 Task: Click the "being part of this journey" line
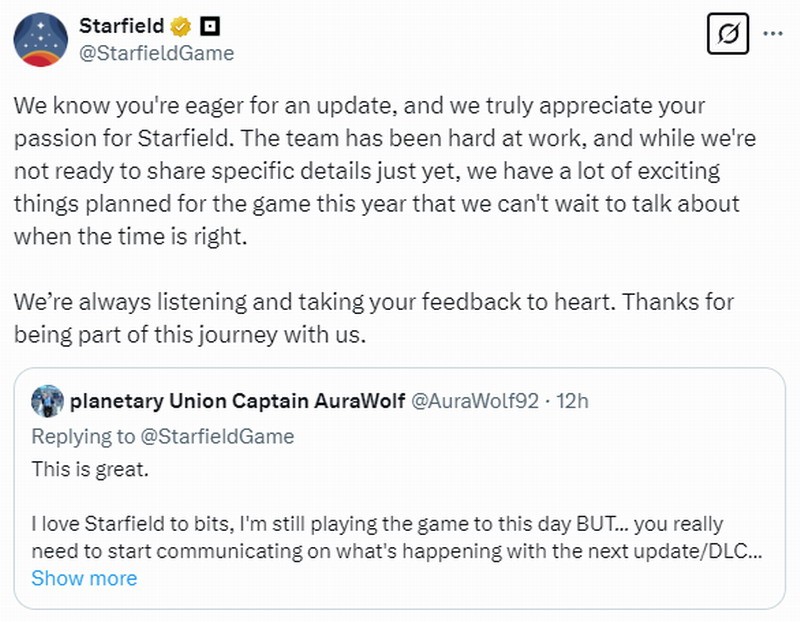coord(190,334)
